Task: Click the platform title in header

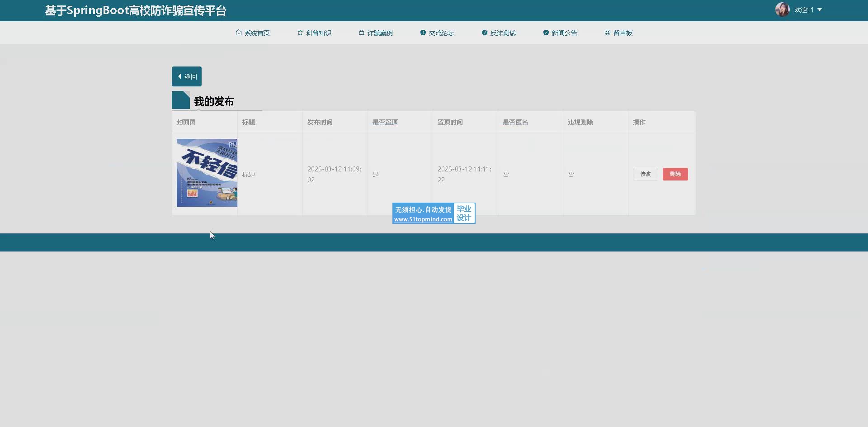Action: (136, 10)
